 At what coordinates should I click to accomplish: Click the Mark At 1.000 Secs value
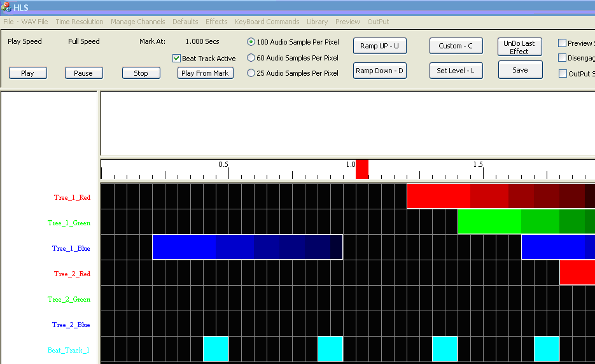[202, 41]
